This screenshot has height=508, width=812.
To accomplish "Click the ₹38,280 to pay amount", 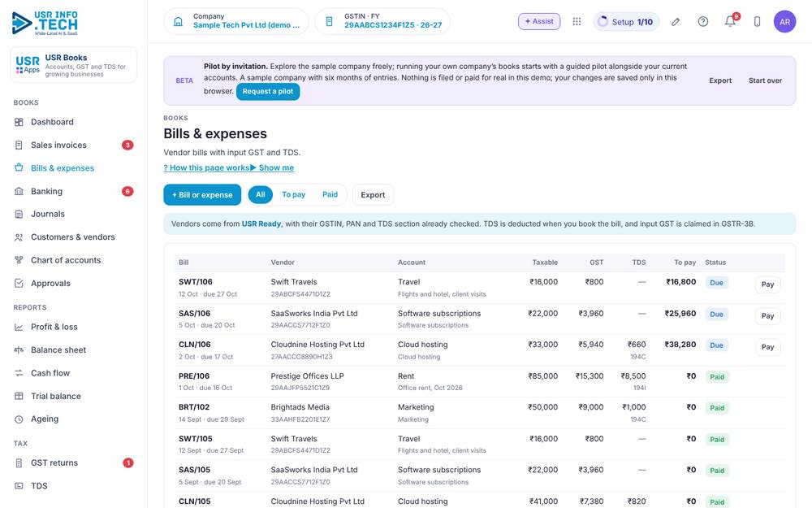I will pos(680,345).
